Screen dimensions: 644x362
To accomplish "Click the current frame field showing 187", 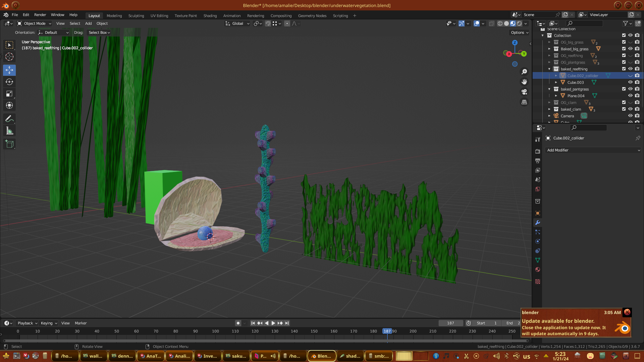I will [450, 323].
